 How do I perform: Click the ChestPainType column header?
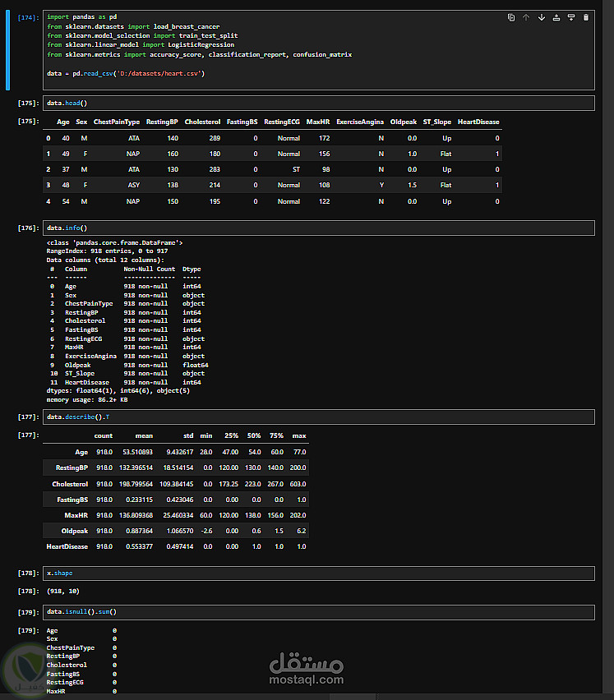(117, 122)
